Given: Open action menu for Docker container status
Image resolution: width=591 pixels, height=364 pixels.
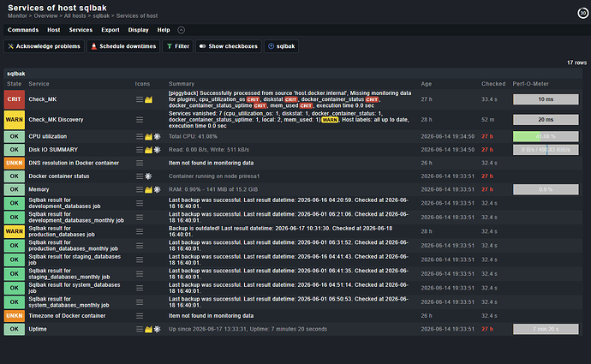Looking at the screenshot, I should coord(140,176).
